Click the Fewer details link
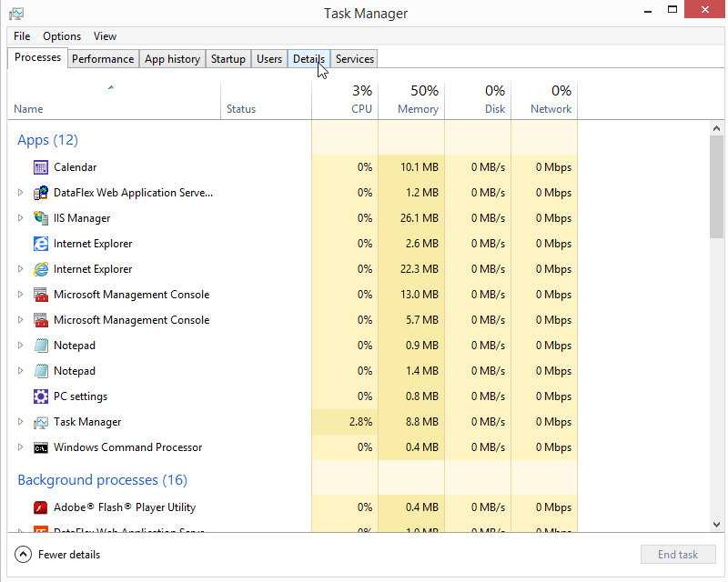This screenshot has width=728, height=582. click(x=69, y=555)
